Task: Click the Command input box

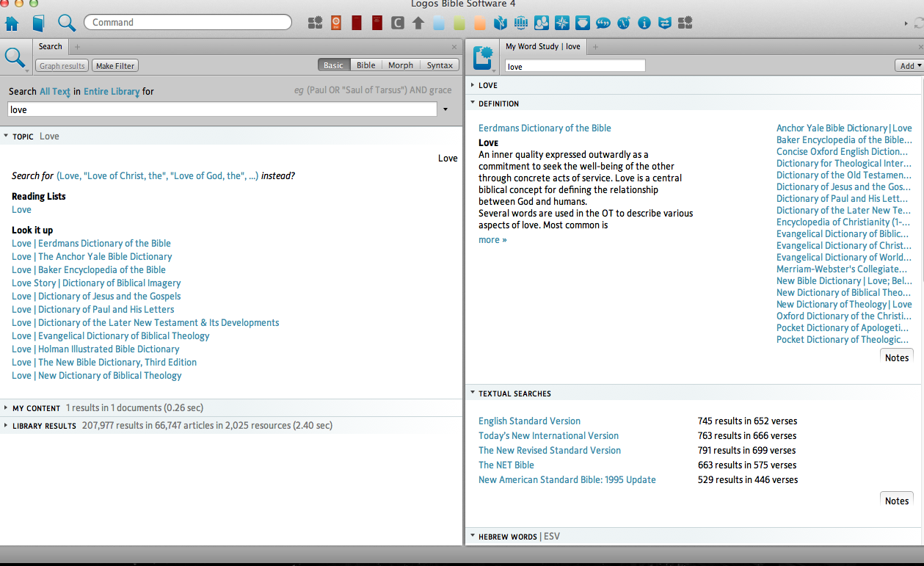Action: pyautogui.click(x=188, y=23)
